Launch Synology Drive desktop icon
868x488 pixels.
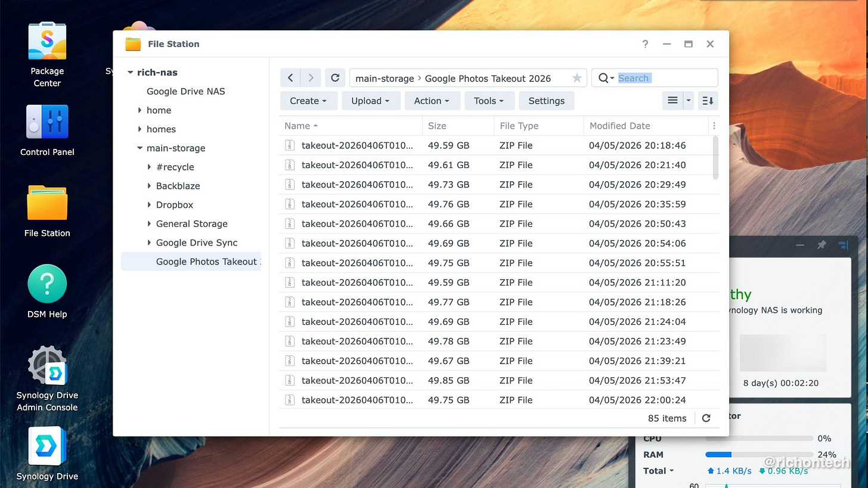click(x=47, y=446)
